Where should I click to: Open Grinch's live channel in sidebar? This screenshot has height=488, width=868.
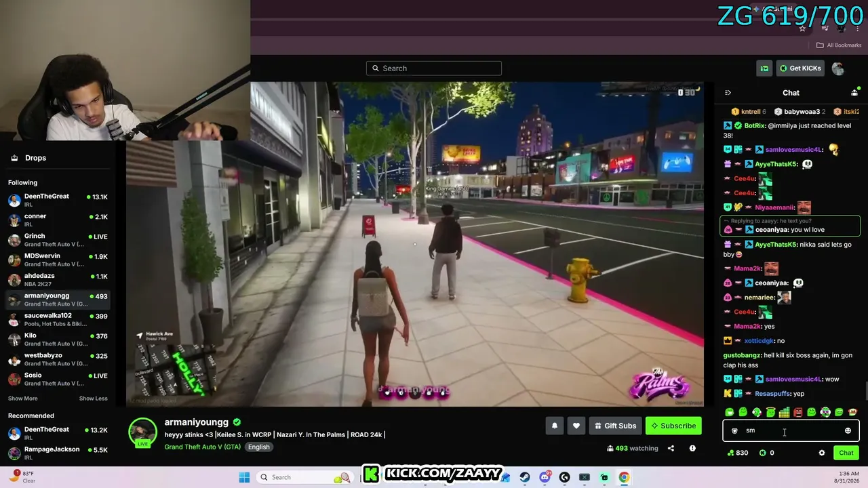coord(58,240)
